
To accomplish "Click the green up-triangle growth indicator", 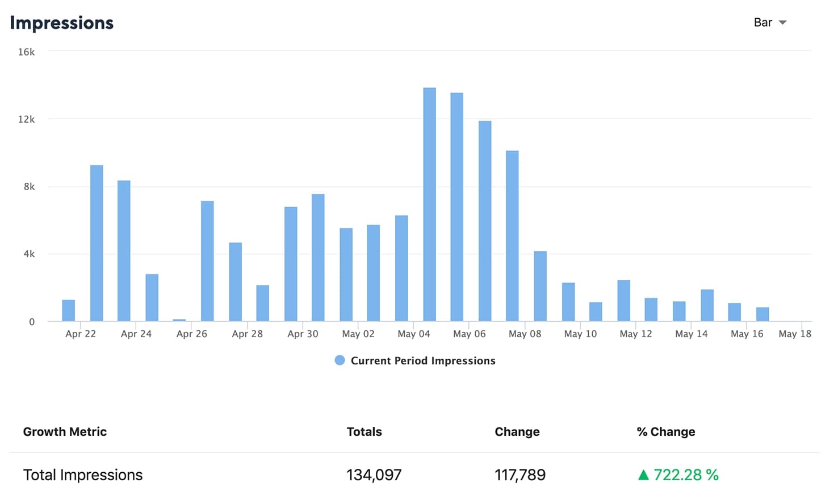I will tap(643, 475).
